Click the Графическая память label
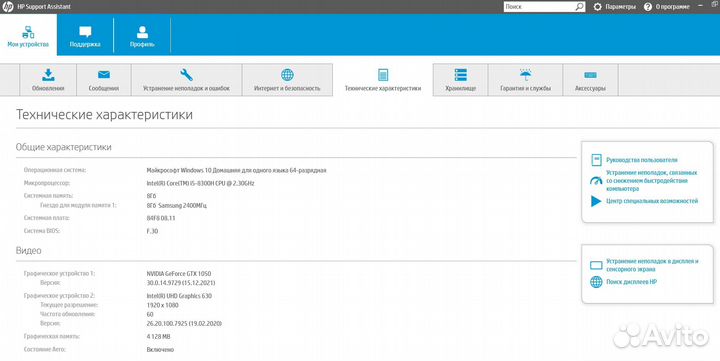 pyautogui.click(x=51, y=337)
